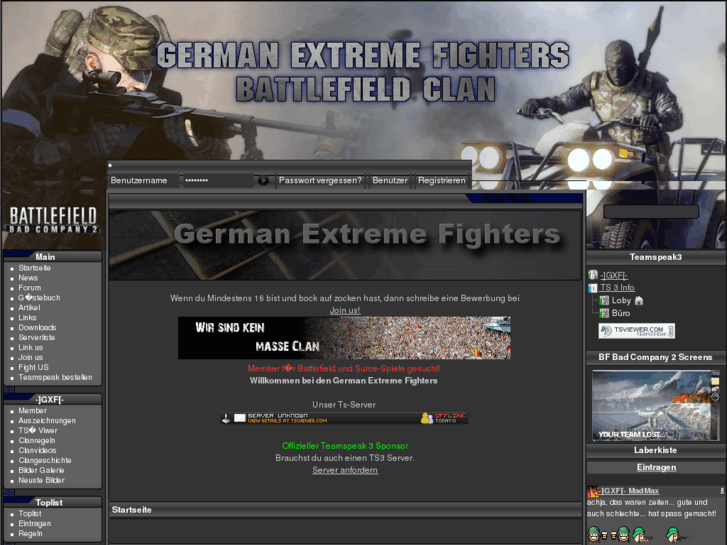The height and width of the screenshot is (545, 727).
Task: Open the Startseite menu item
Action: coord(35,268)
